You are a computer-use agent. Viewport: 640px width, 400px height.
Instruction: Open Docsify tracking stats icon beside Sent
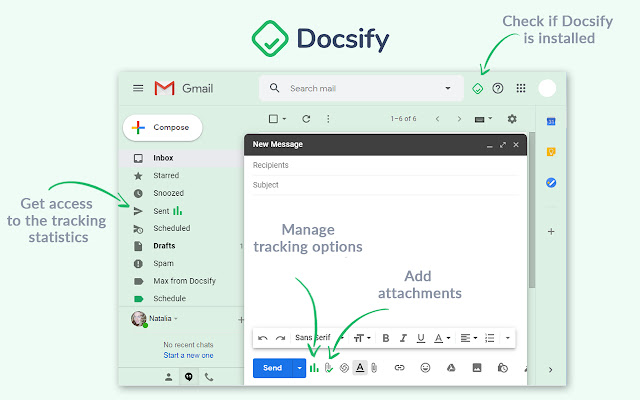click(178, 211)
